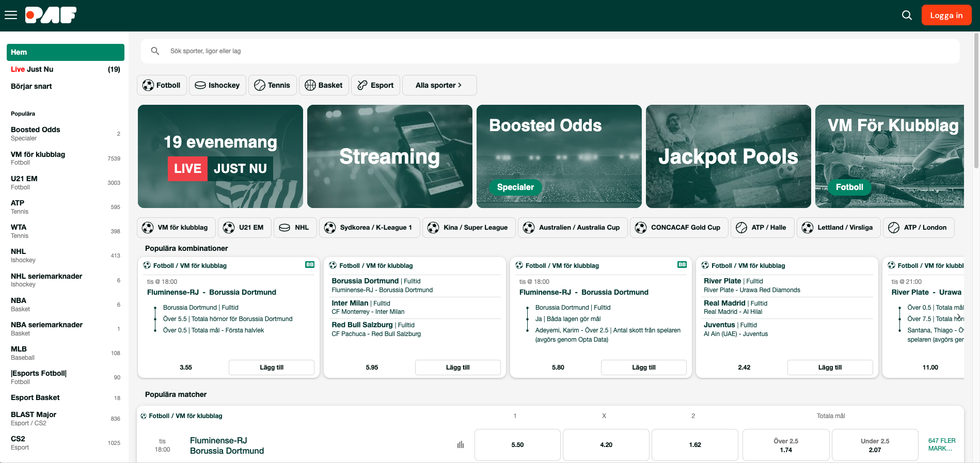Open U21 EM sidebar item
980x463 pixels.
pyautogui.click(x=66, y=183)
